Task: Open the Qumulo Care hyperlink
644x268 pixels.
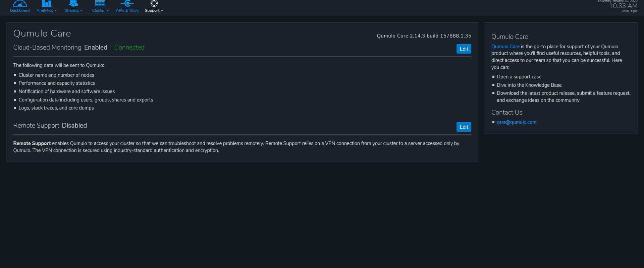Action: pyautogui.click(x=505, y=47)
